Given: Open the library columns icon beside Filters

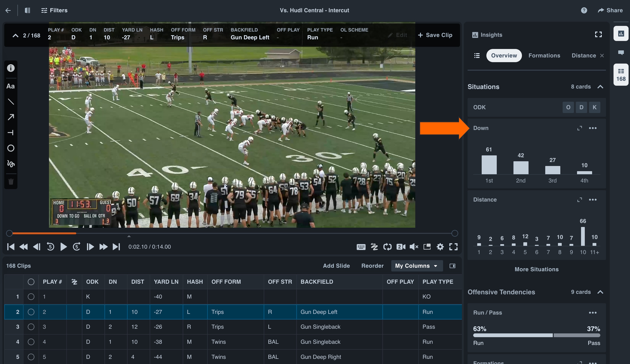Looking at the screenshot, I should (28, 10).
